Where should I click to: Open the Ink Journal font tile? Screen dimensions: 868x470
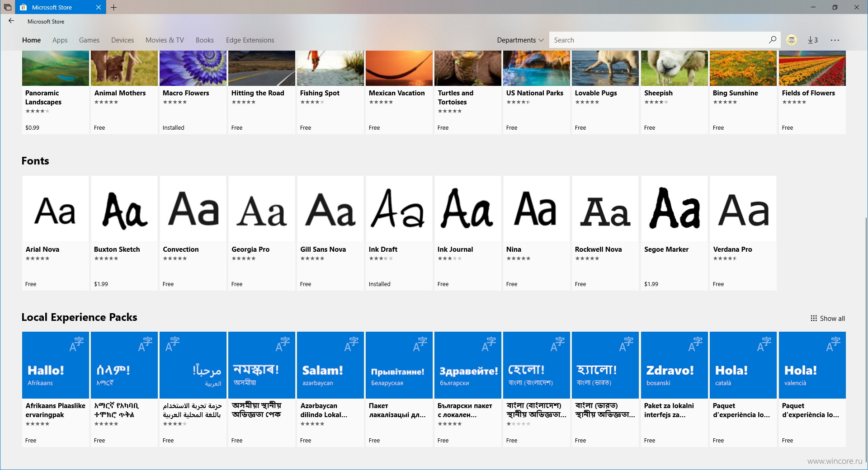tap(468, 233)
